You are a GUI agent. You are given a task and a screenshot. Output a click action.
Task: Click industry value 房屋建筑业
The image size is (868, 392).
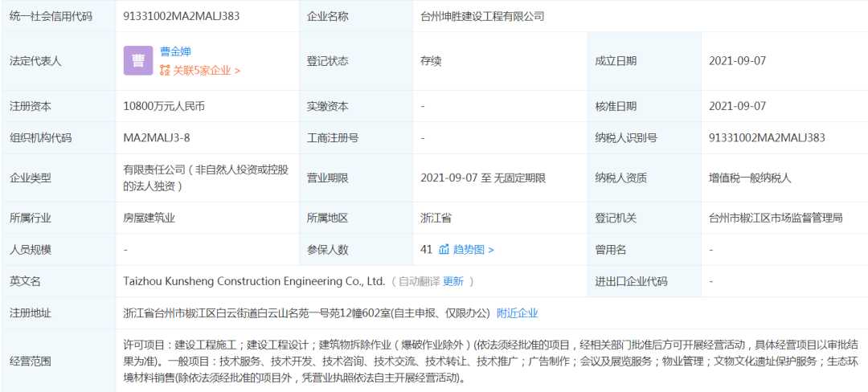point(149,218)
